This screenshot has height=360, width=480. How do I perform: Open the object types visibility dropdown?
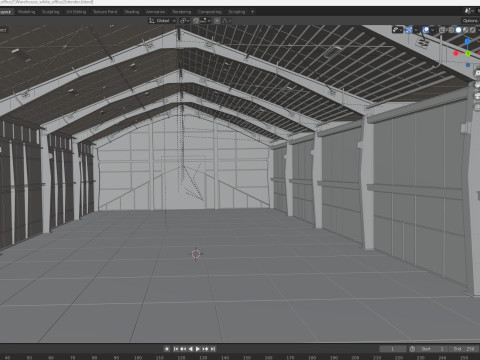click(x=398, y=30)
